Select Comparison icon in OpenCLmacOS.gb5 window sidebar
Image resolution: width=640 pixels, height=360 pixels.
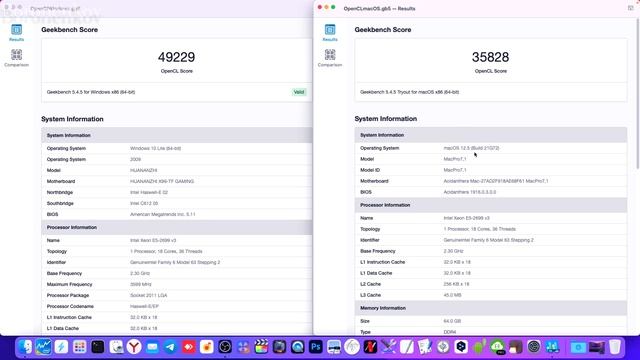[330, 58]
